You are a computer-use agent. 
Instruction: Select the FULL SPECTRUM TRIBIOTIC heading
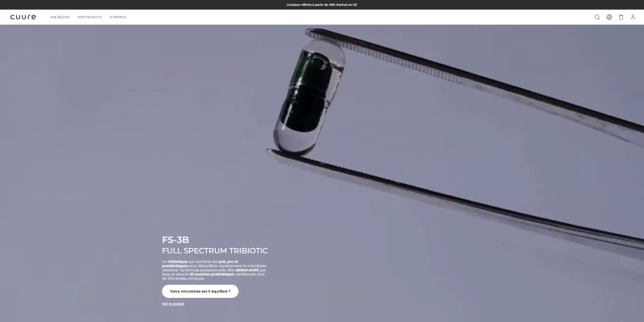coord(215,251)
